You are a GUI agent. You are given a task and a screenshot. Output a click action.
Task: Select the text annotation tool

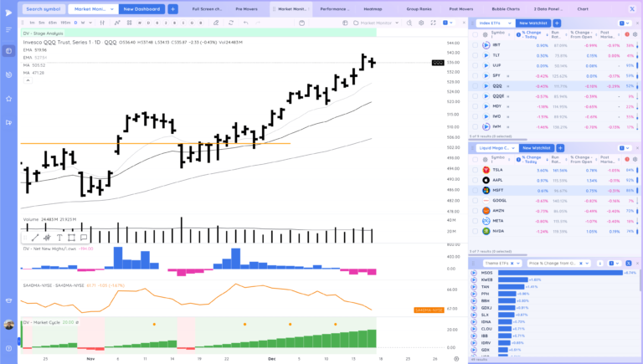click(x=59, y=238)
